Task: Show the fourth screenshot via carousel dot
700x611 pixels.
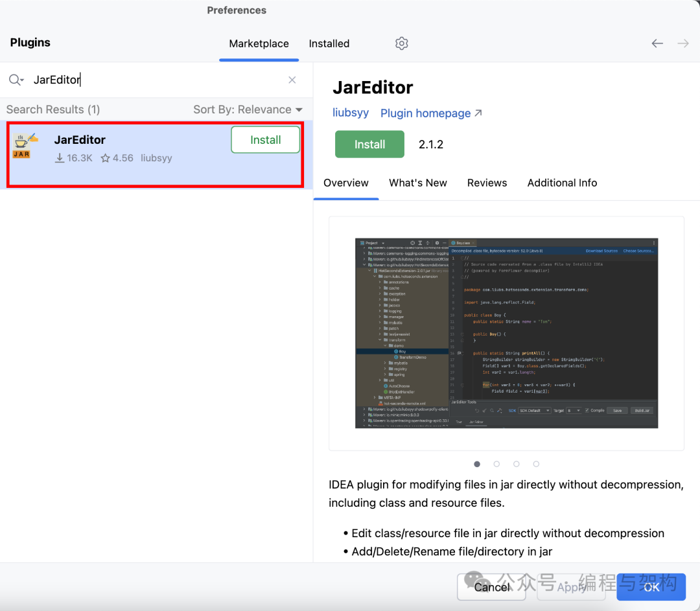Action: click(x=536, y=464)
